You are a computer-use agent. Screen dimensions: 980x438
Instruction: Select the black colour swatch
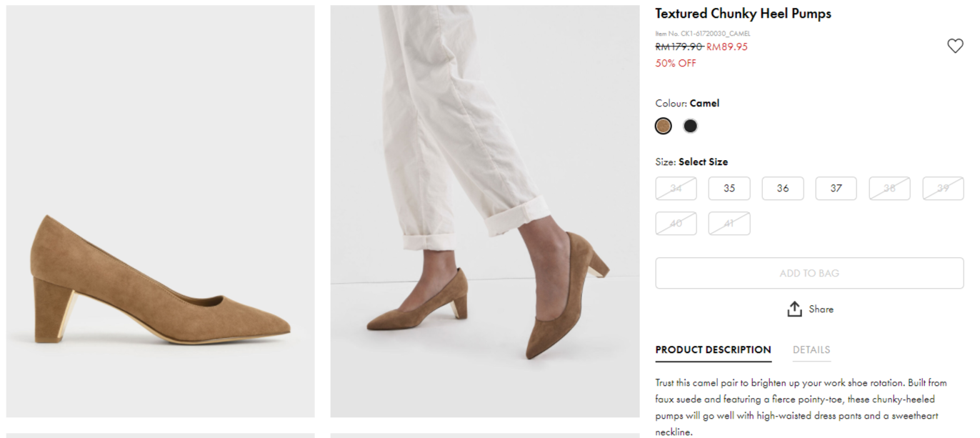[690, 126]
